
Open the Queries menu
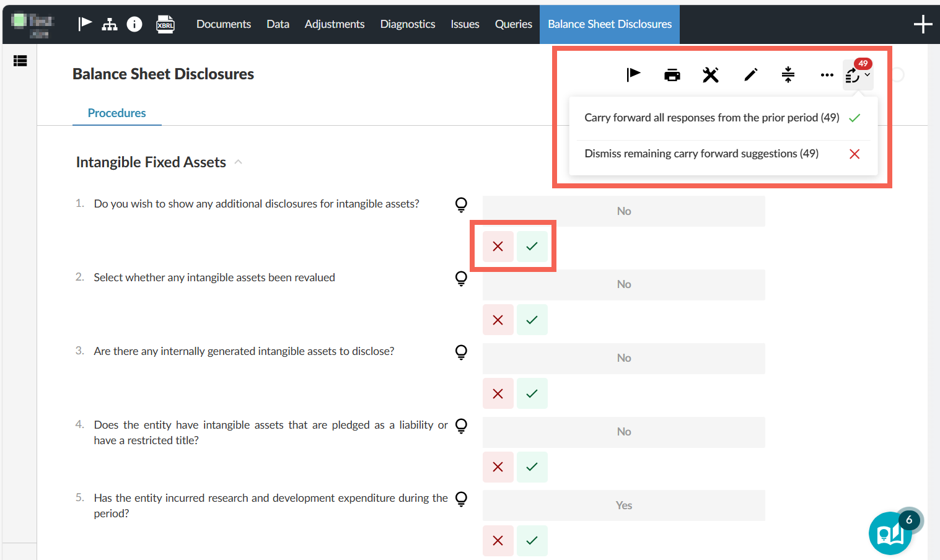click(x=514, y=24)
